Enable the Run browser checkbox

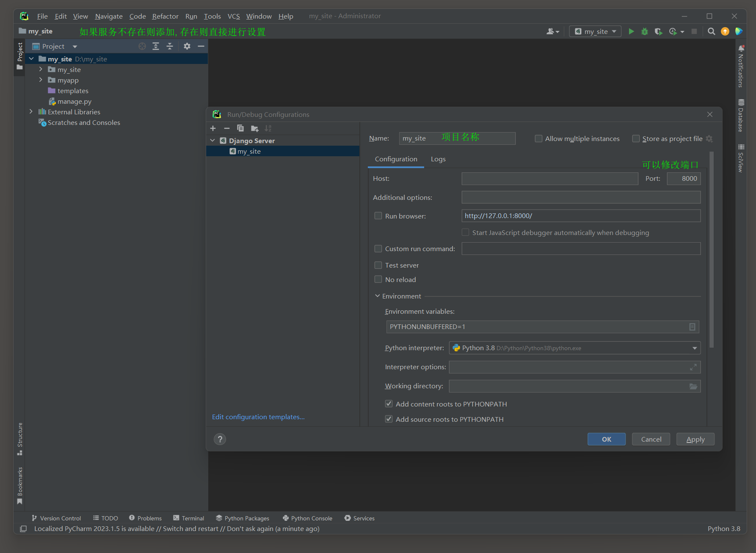coord(378,216)
